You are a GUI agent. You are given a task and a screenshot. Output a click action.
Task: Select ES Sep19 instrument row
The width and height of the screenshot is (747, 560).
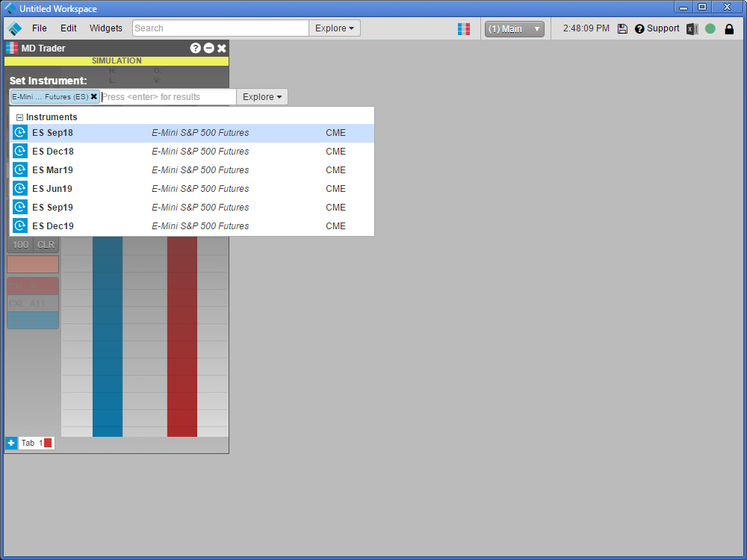click(192, 207)
